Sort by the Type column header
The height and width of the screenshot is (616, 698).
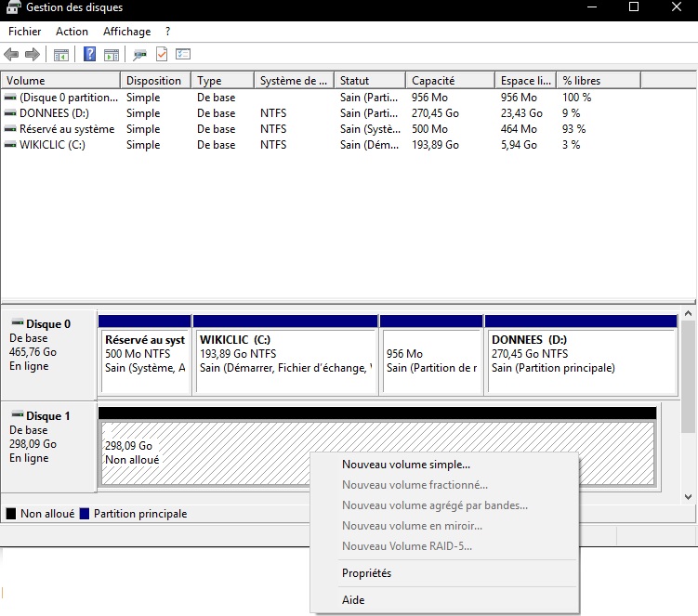(222, 81)
